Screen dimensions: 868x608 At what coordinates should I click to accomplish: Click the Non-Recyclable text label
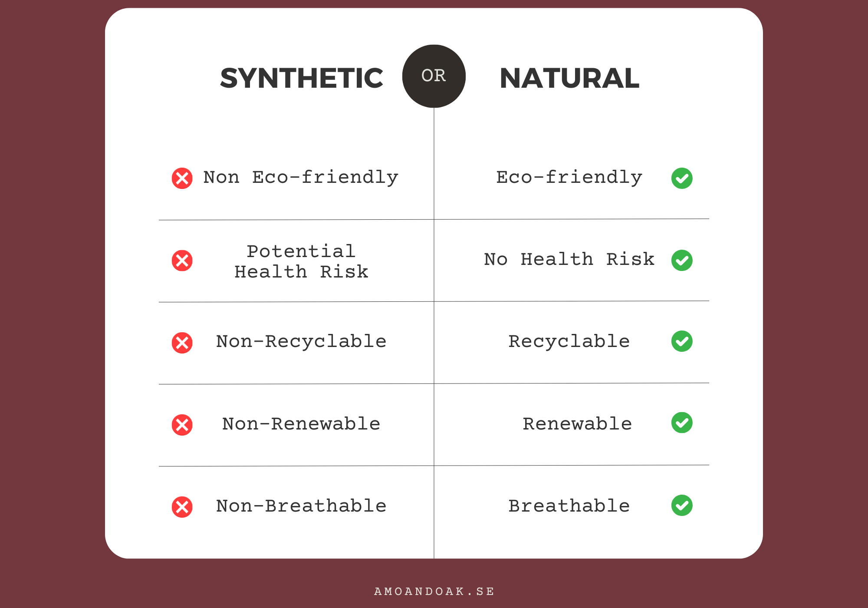pyautogui.click(x=301, y=342)
